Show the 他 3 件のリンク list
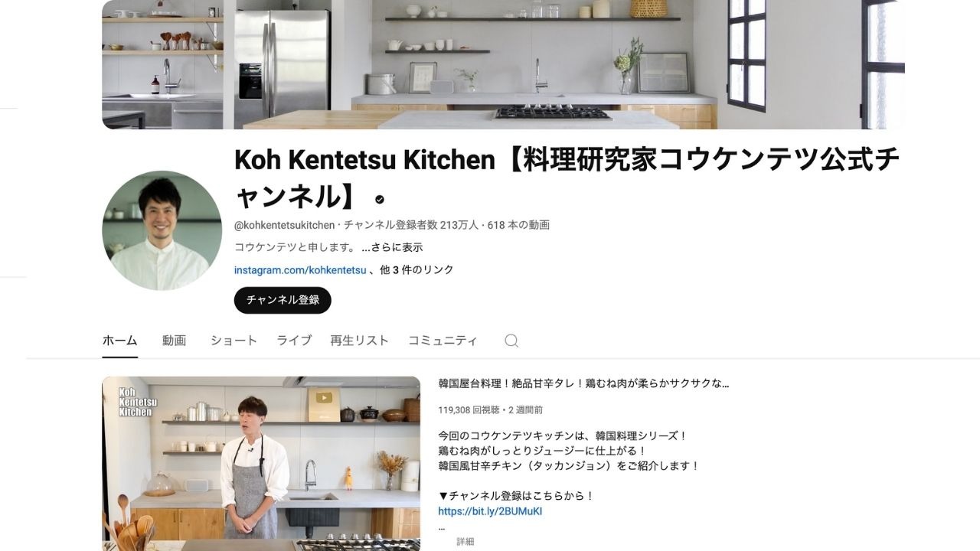980x551 pixels. [416, 270]
